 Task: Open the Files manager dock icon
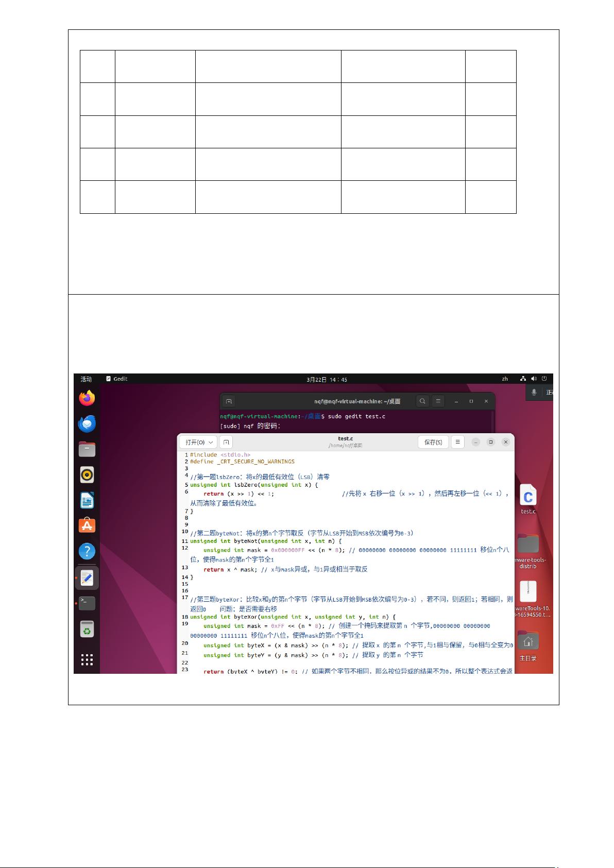click(87, 449)
